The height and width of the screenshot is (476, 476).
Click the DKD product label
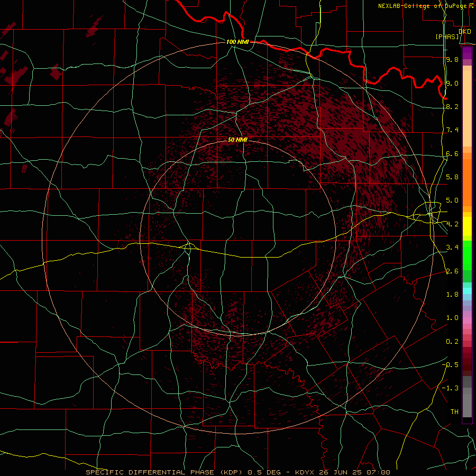[x=464, y=31]
